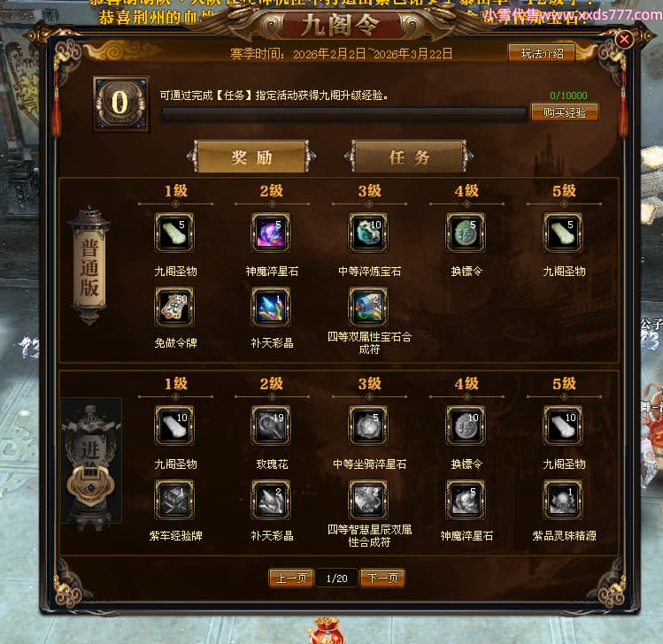Click the 进阶版 unlock lock emblem
Image resolution: width=663 pixels, height=644 pixels.
tap(91, 487)
